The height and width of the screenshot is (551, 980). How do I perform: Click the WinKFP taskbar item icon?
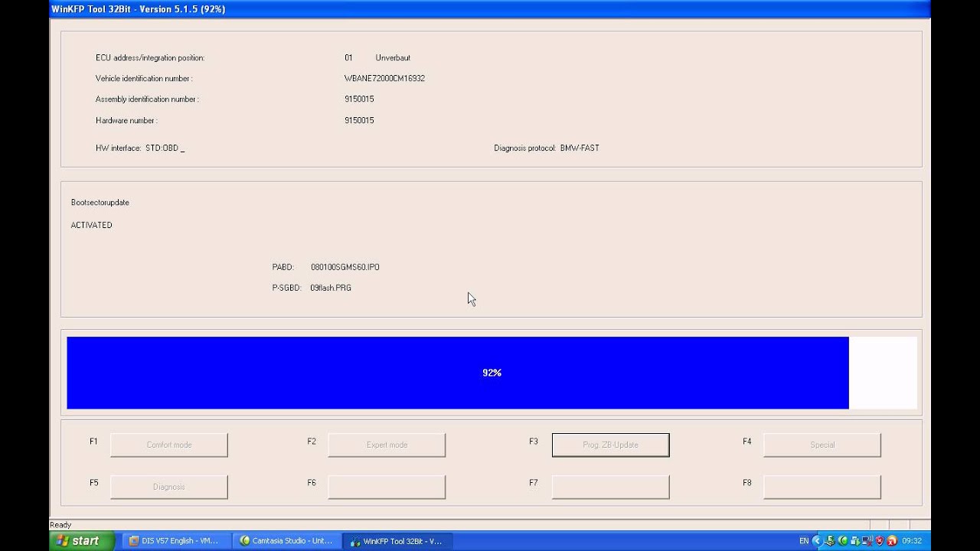(355, 541)
